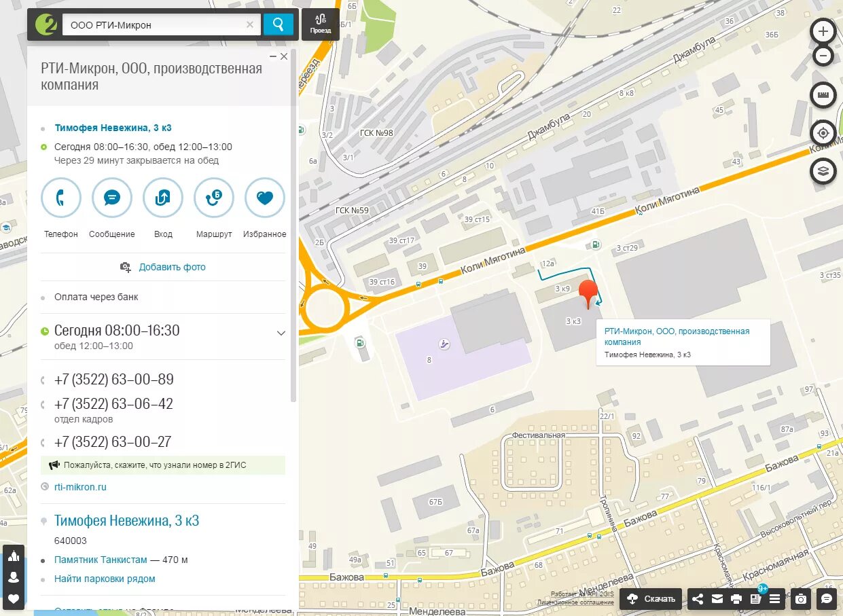Click building 67Б on the map
843x616 pixels.
pos(435,501)
